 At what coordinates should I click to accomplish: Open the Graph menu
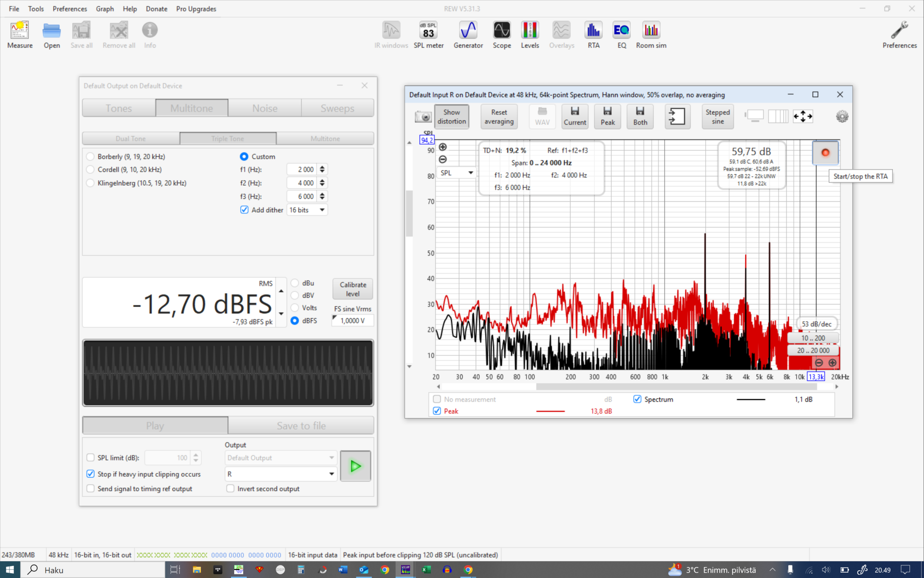105,9
